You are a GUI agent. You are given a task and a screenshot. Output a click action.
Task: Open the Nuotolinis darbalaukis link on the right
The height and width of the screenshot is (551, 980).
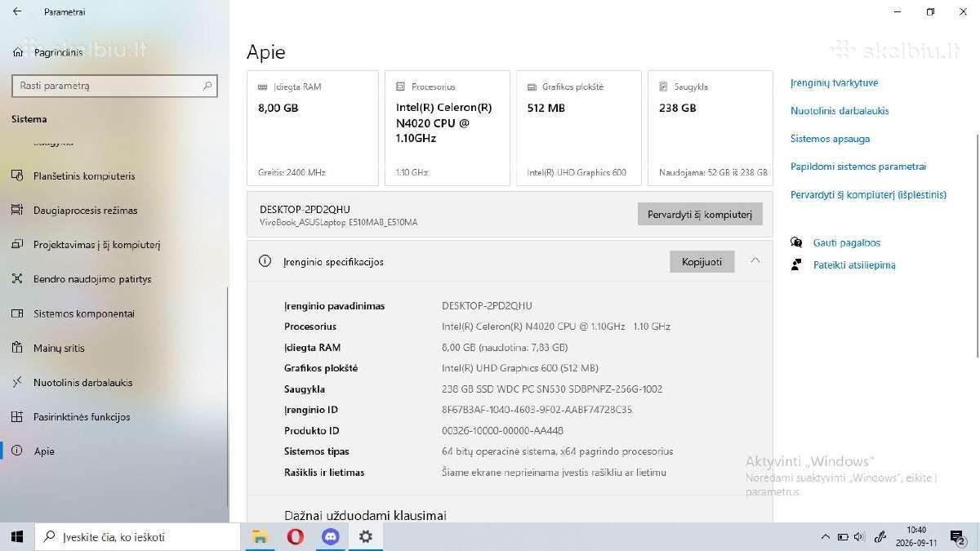pyautogui.click(x=840, y=110)
